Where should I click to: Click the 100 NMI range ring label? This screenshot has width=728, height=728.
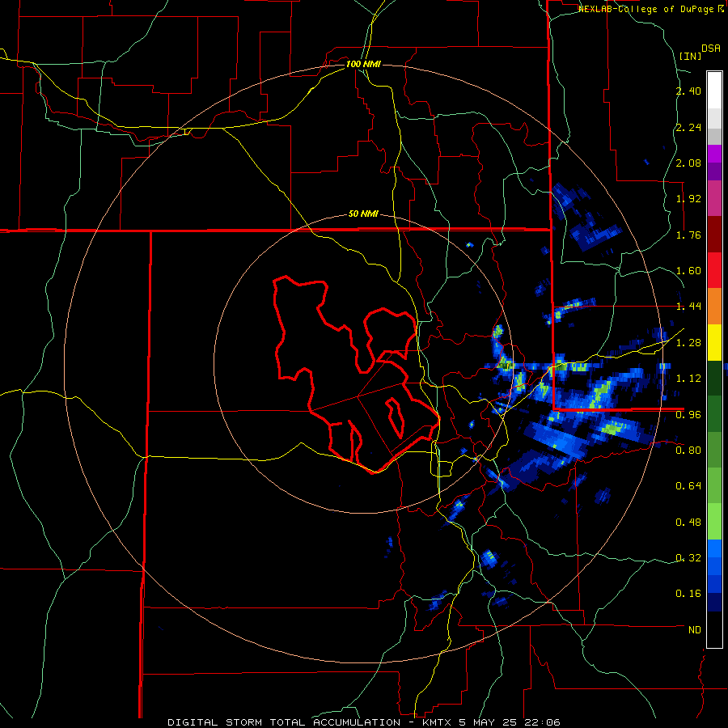363,64
